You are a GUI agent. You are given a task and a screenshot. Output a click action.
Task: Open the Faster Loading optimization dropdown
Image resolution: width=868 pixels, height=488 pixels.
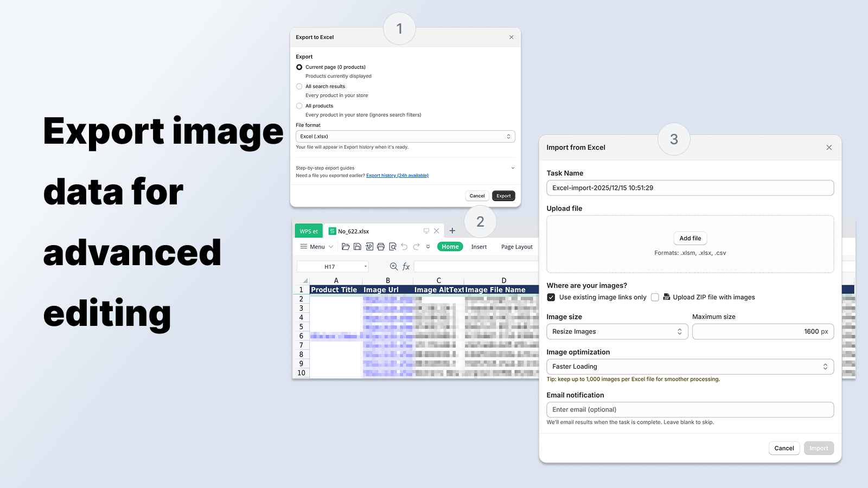[690, 367]
